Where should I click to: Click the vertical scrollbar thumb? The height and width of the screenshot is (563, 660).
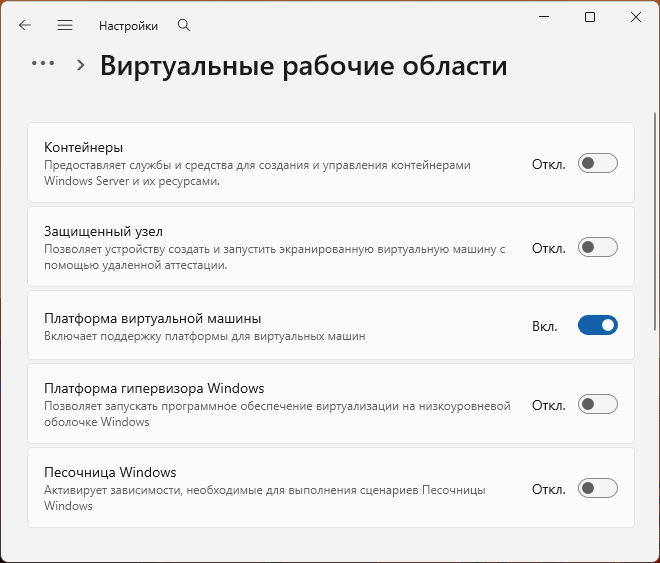655,221
